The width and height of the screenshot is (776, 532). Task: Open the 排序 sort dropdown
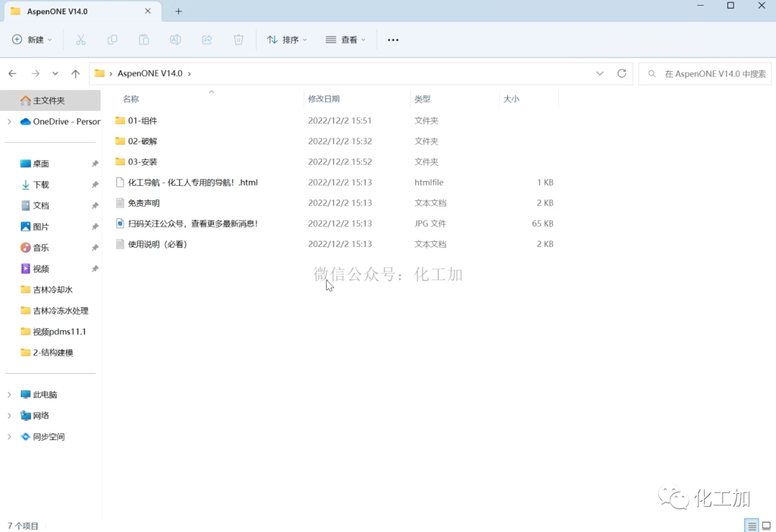[x=287, y=40]
